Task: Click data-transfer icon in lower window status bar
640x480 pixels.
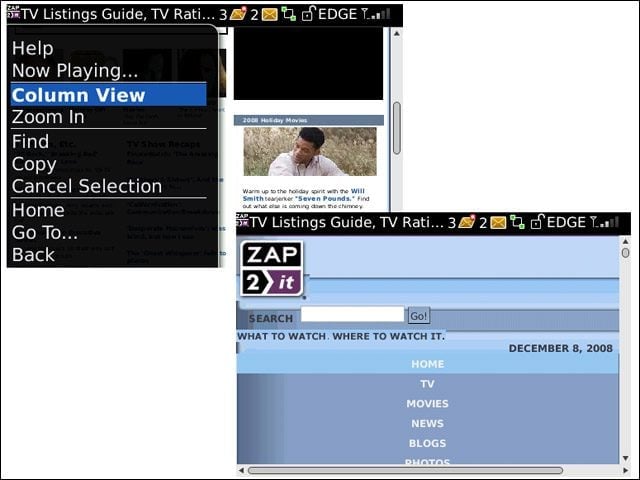Action: [518, 222]
